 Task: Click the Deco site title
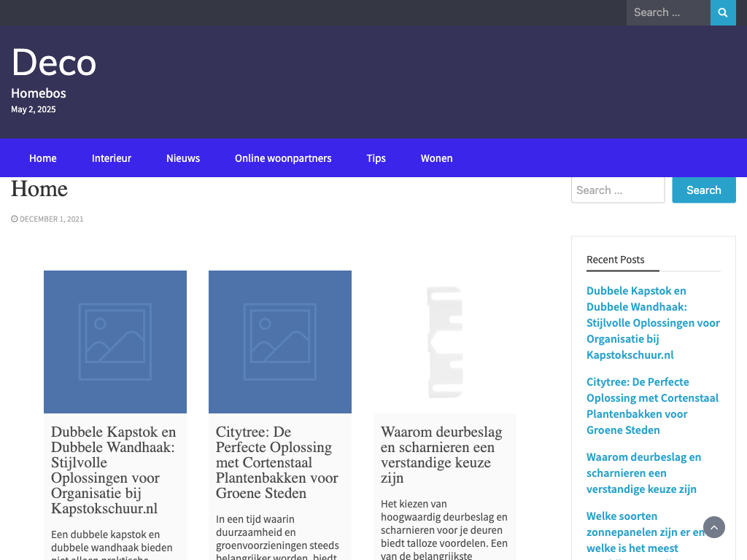point(54,62)
